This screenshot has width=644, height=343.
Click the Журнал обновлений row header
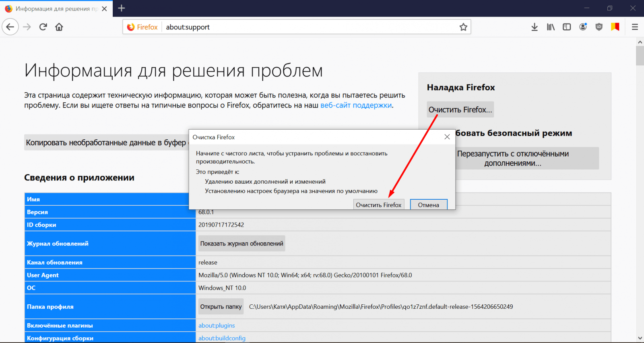tap(110, 244)
